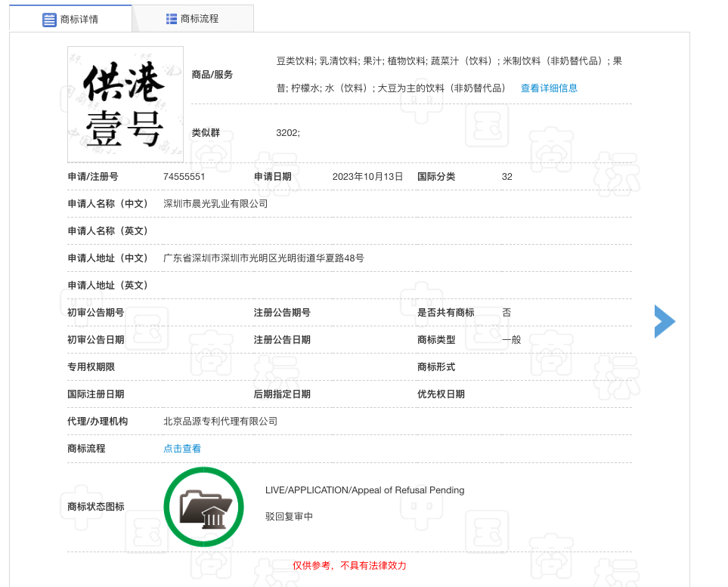The width and height of the screenshot is (728, 587).
Task: Select registration number 74555551
Action: click(184, 177)
